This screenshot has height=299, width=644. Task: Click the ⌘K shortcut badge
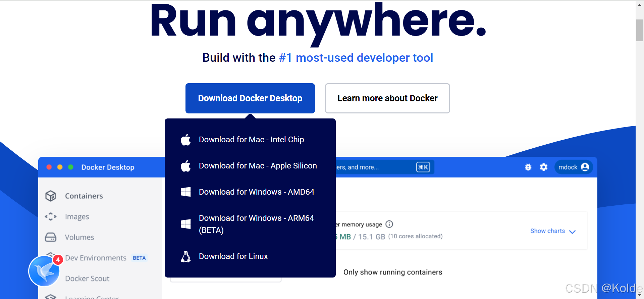tap(423, 167)
